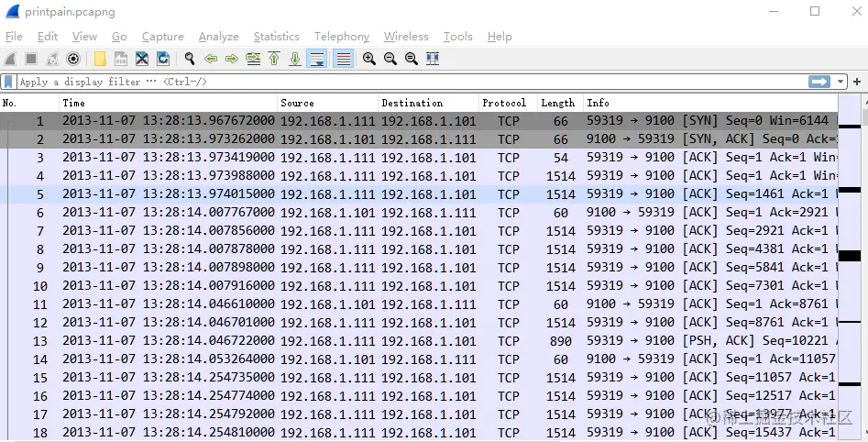Screen dimensions: 868x442
Task: Sort by the Source column header
Action: 328,103
